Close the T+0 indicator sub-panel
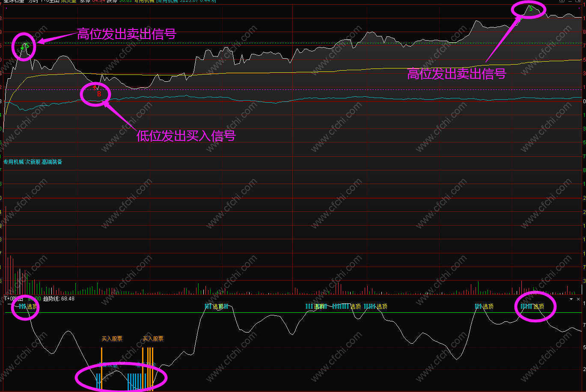The height and width of the screenshot is (392, 586). (x=578, y=299)
